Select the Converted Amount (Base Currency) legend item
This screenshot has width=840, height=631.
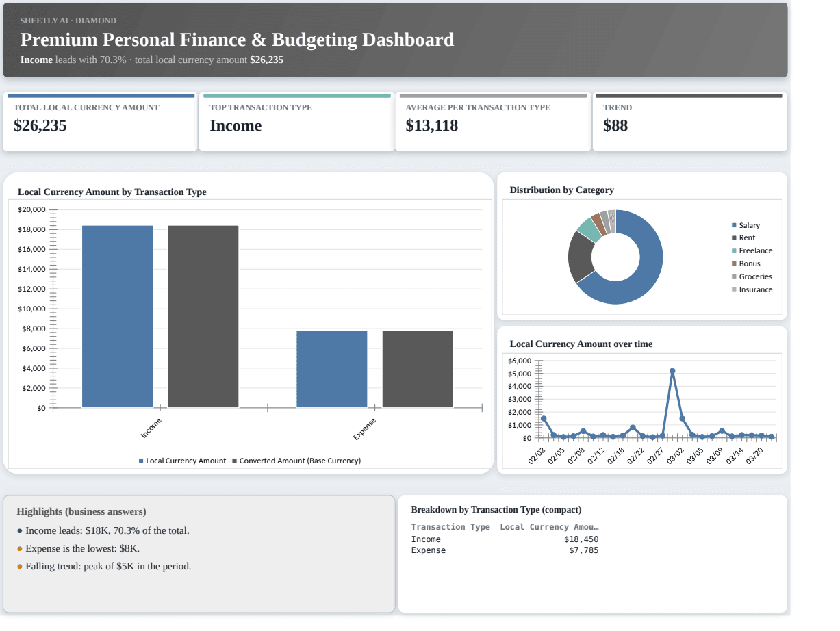[296, 461]
